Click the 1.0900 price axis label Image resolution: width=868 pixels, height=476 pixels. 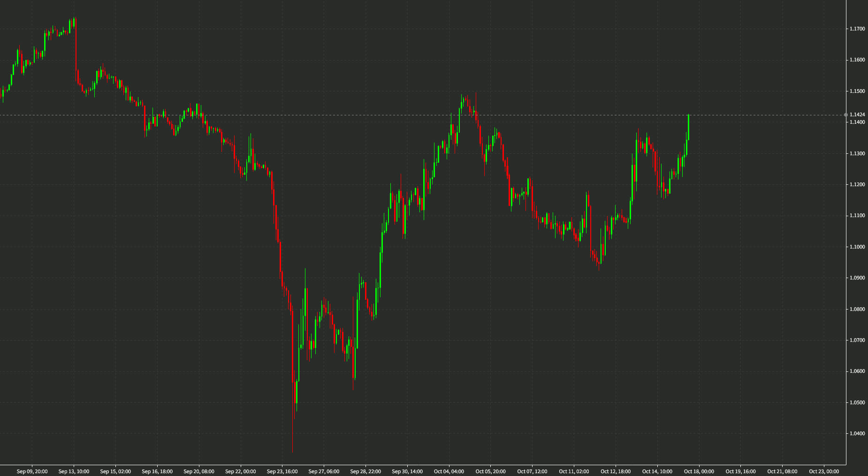click(x=857, y=278)
